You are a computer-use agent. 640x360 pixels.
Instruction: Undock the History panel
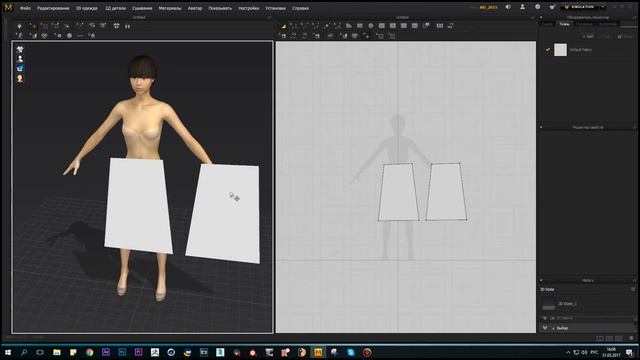pos(635,280)
